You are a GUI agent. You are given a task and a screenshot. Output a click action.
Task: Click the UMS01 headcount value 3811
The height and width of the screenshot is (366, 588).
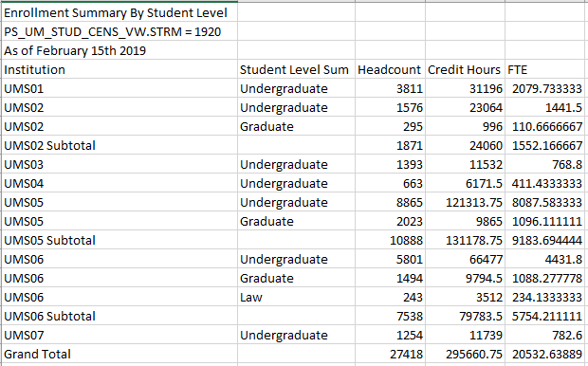click(x=390, y=88)
